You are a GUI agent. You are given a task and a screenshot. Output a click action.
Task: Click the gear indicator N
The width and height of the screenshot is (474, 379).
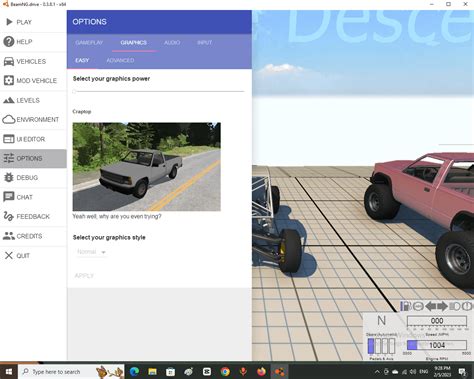pos(382,320)
